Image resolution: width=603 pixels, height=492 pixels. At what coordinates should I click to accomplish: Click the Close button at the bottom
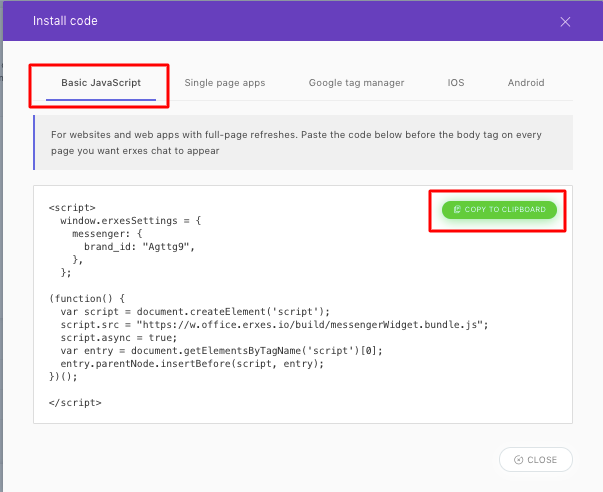(x=536, y=459)
